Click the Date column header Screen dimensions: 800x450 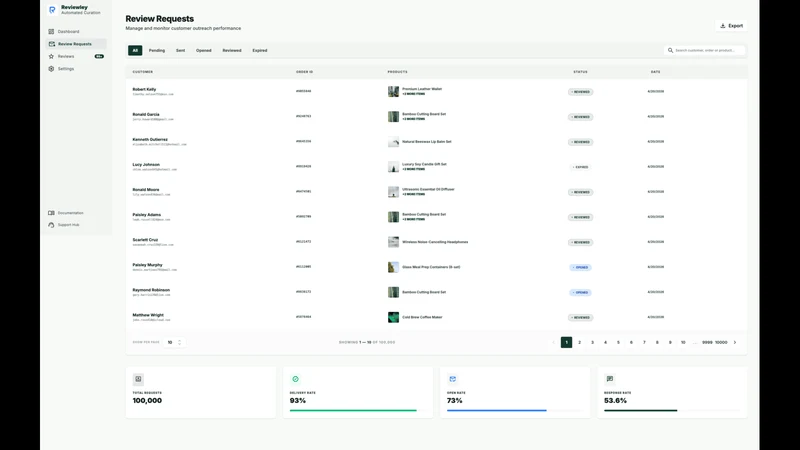[x=656, y=72]
